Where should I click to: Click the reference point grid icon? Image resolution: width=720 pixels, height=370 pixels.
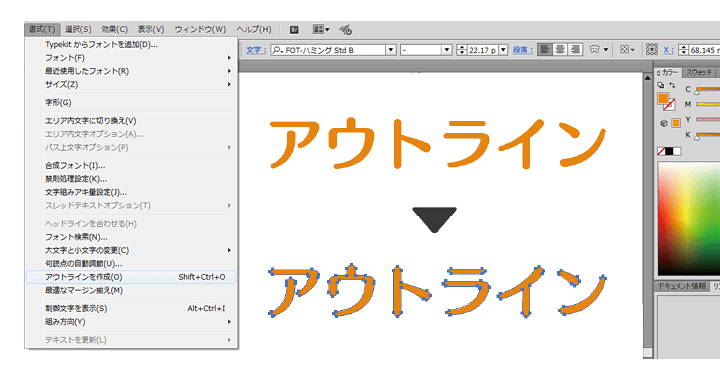click(652, 49)
